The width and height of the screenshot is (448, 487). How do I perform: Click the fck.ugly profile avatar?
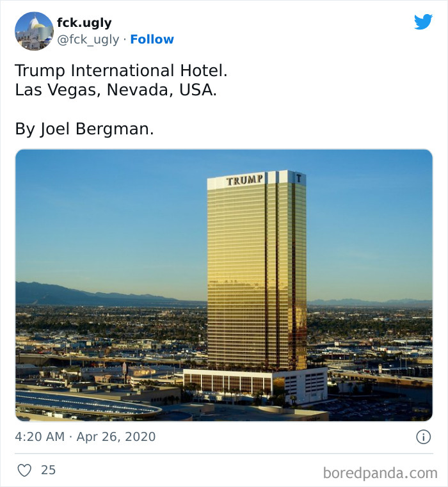(x=34, y=31)
